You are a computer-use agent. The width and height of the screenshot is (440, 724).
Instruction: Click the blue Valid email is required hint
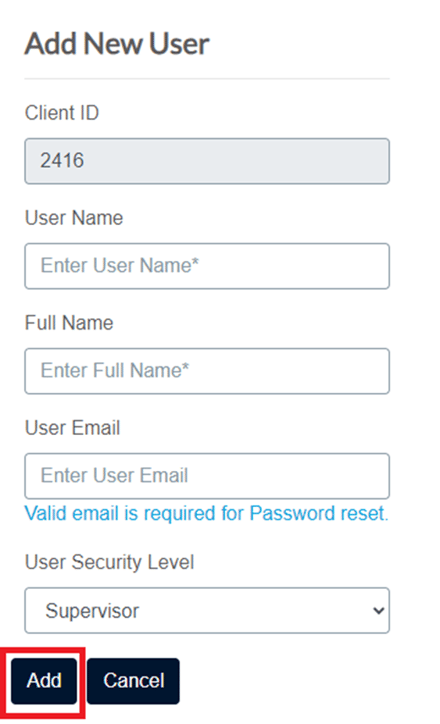coord(206,513)
